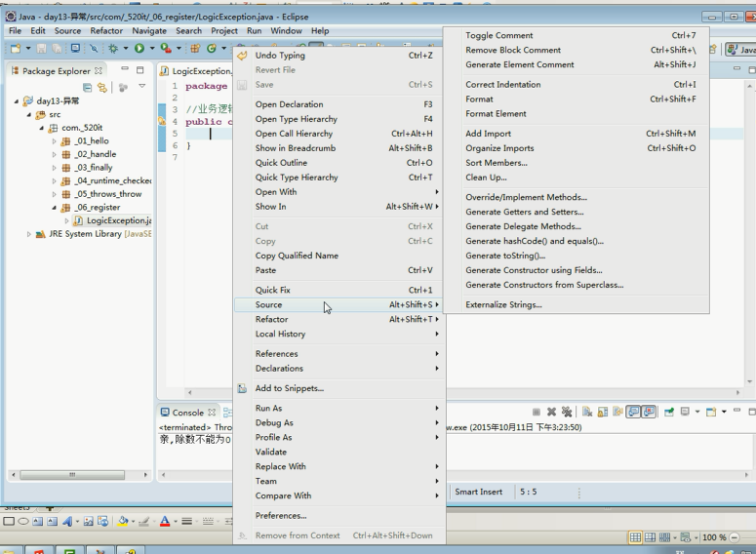This screenshot has height=554, width=756.
Task: Open the Run button dropdown arrow
Action: click(151, 49)
